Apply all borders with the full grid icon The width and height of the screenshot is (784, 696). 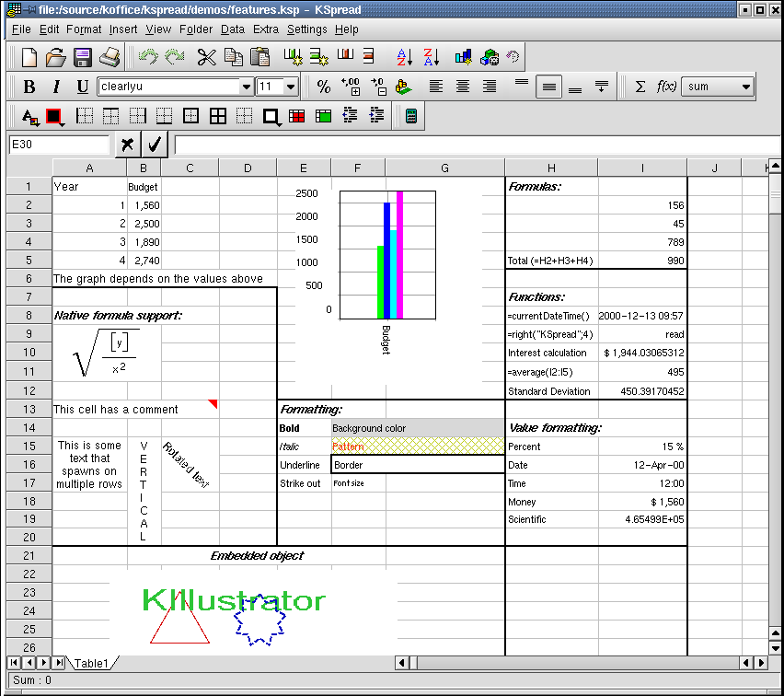point(217,116)
